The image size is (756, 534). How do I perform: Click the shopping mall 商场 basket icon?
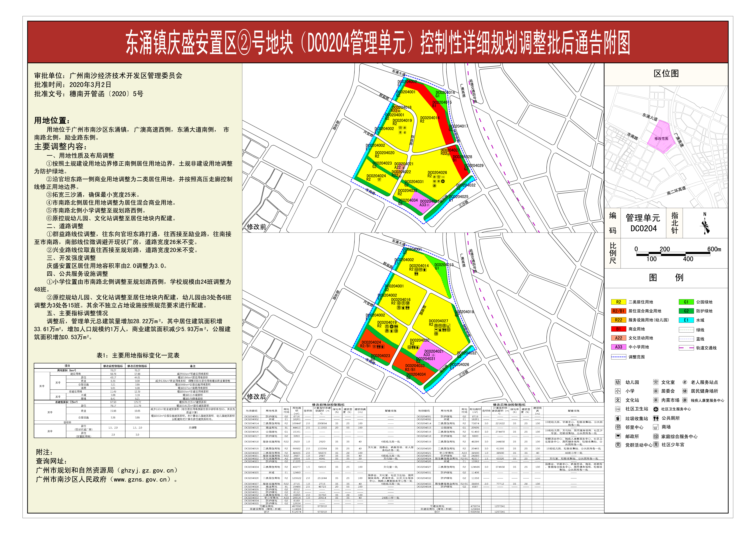pyautogui.click(x=656, y=427)
